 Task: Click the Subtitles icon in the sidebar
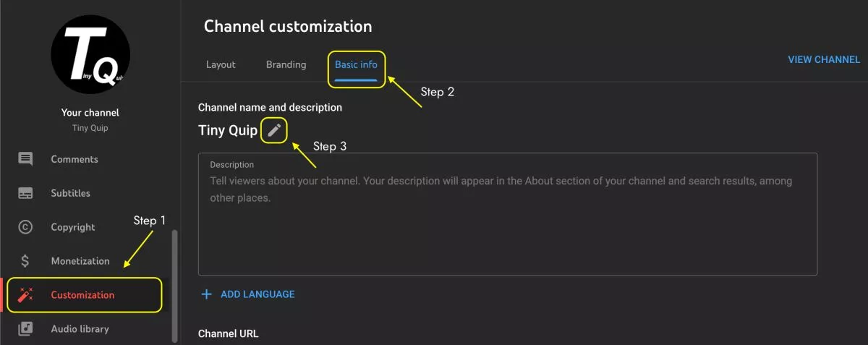(x=25, y=193)
